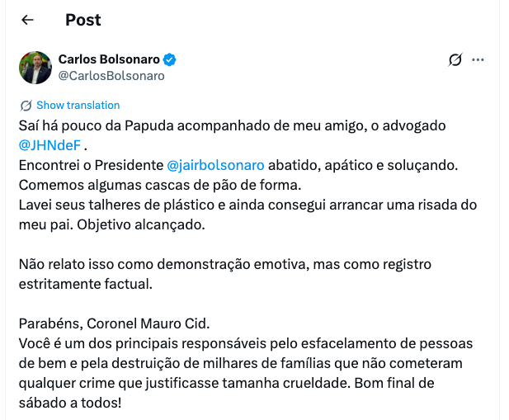Open the @jairbolsonaro mention
The width and height of the screenshot is (509, 420).
[x=215, y=164]
